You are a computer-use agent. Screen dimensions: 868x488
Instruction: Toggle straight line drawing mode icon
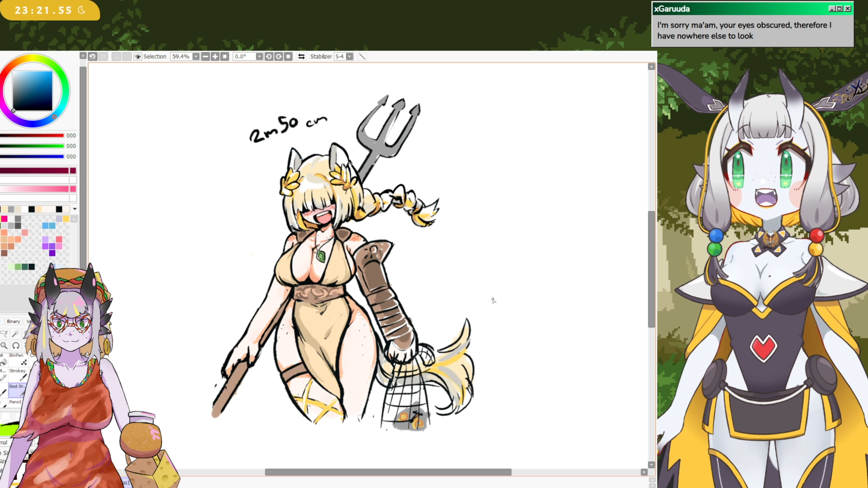[x=362, y=56]
